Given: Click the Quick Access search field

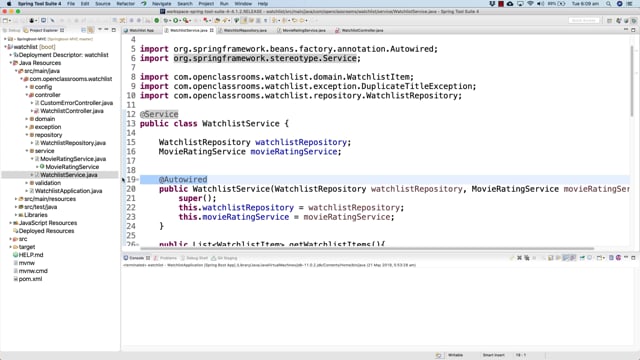Looking at the screenshot, I should pyautogui.click(x=584, y=20).
